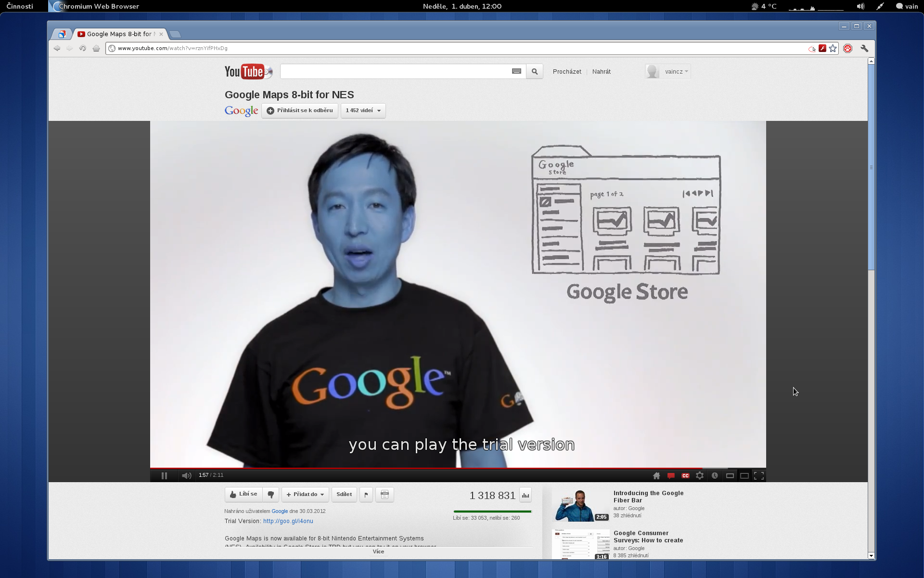Mute the video with the speaker icon

click(x=187, y=475)
